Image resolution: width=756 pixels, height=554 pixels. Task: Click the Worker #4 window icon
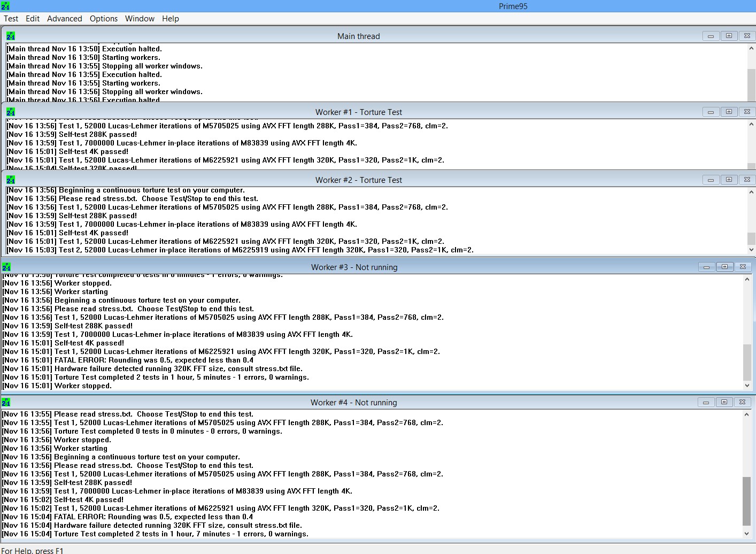click(6, 402)
